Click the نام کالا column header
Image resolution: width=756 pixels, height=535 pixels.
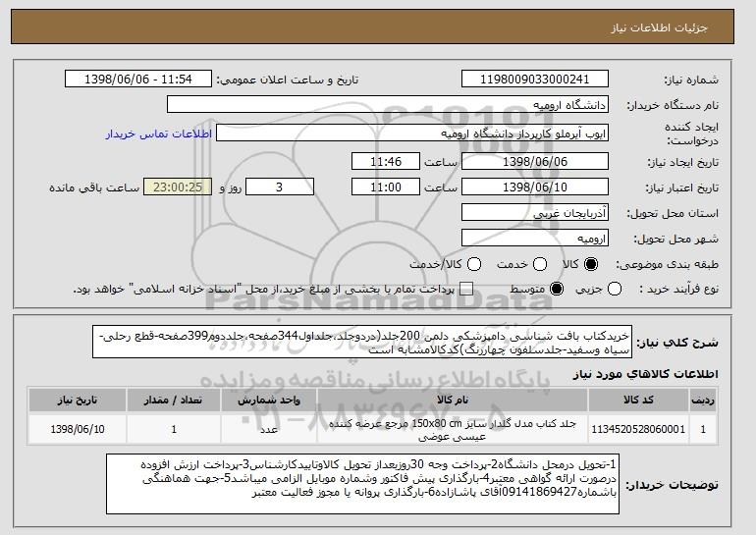click(x=453, y=401)
